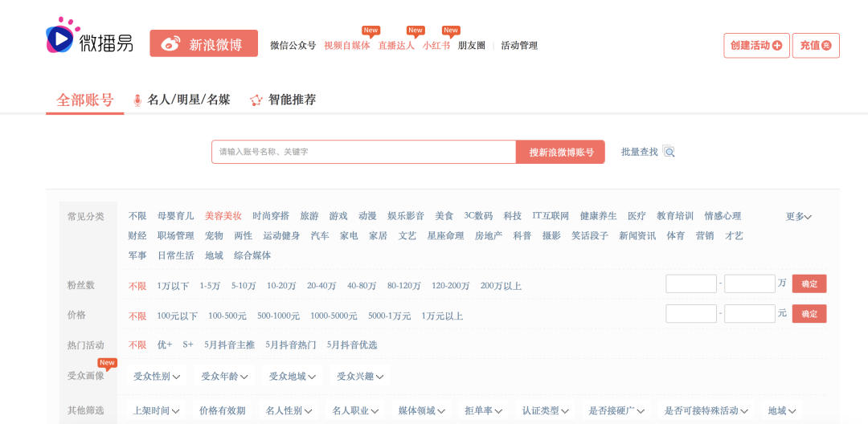Screen dimensions: 868x424
Task: Click the constellation icon beside 智能推荐
Action: (256, 100)
